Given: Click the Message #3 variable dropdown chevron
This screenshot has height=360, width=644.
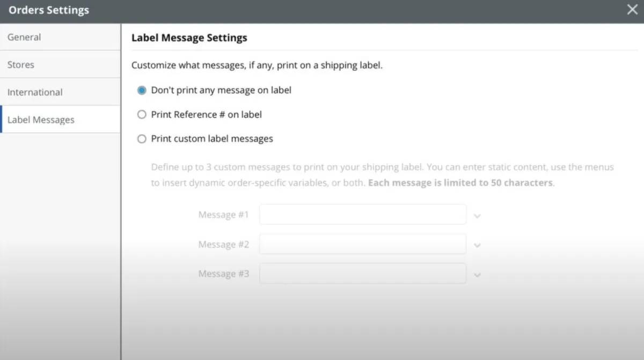Looking at the screenshot, I should pyautogui.click(x=477, y=275).
